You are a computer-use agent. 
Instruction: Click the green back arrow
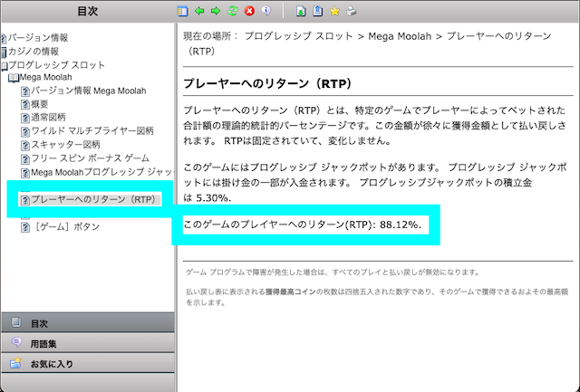pyautogui.click(x=199, y=12)
